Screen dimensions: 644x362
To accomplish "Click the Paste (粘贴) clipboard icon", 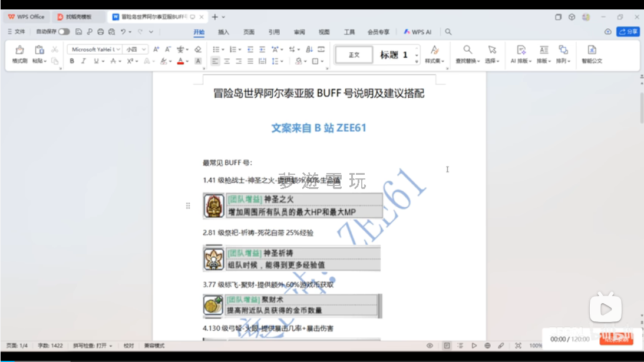I will tap(39, 50).
